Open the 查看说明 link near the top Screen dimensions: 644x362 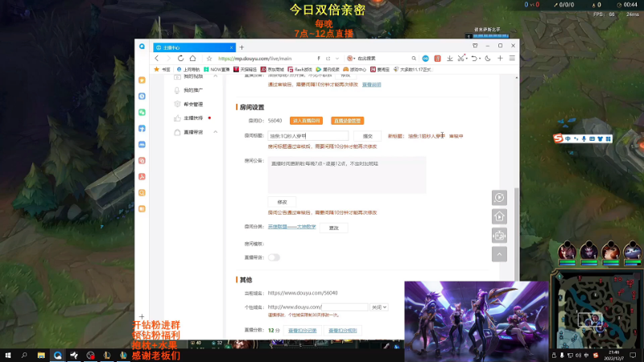tap(372, 84)
